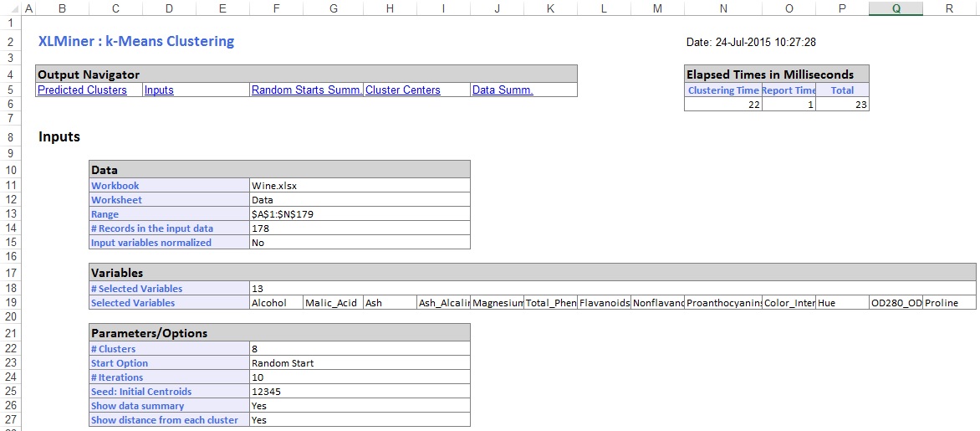The height and width of the screenshot is (431, 980).
Task: Select the Random Start option cell
Action: pos(360,363)
